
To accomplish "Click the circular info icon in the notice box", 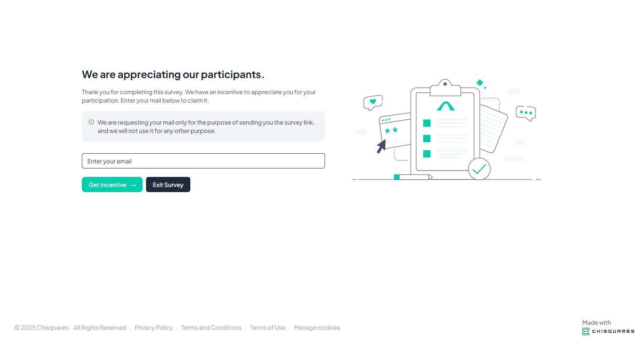I will coord(91,122).
